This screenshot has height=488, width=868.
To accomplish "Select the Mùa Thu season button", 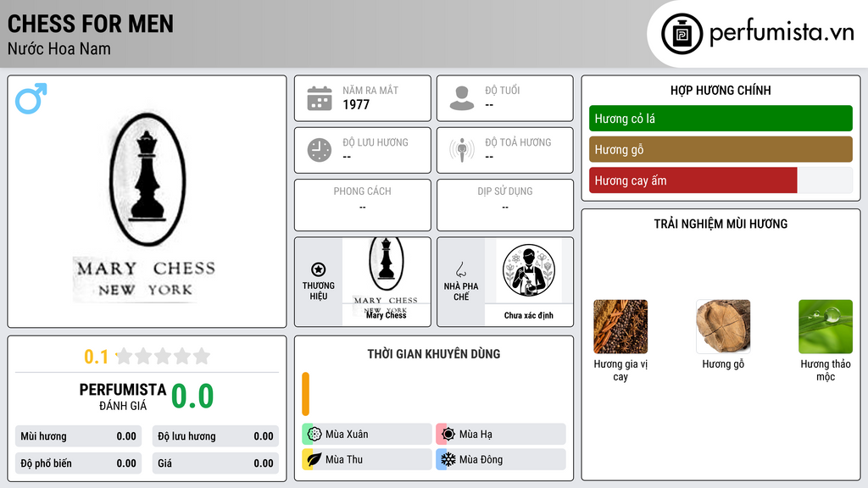I will [x=367, y=459].
